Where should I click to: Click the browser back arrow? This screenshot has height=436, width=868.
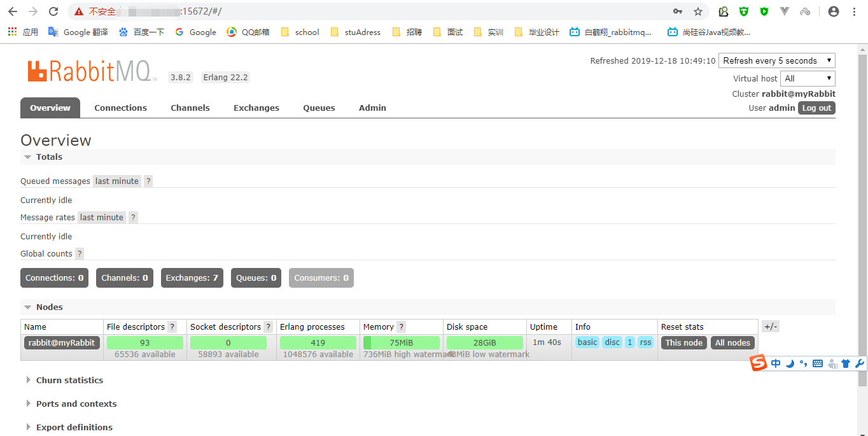pos(13,11)
